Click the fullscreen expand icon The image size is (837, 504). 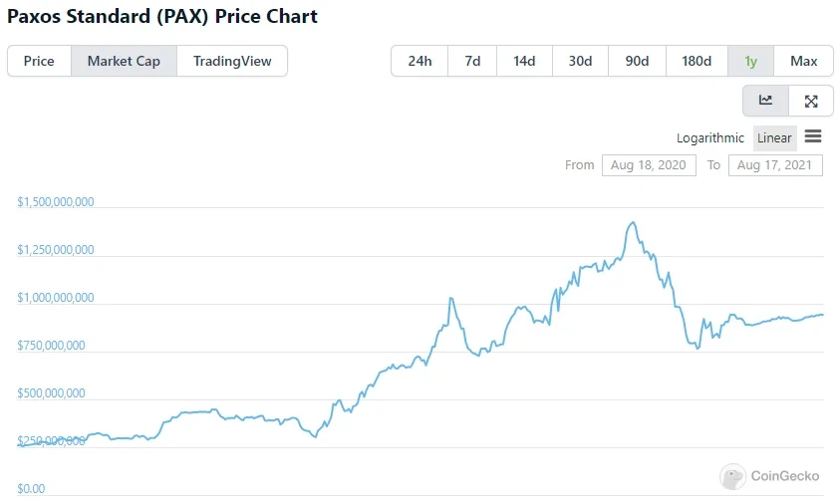811,101
